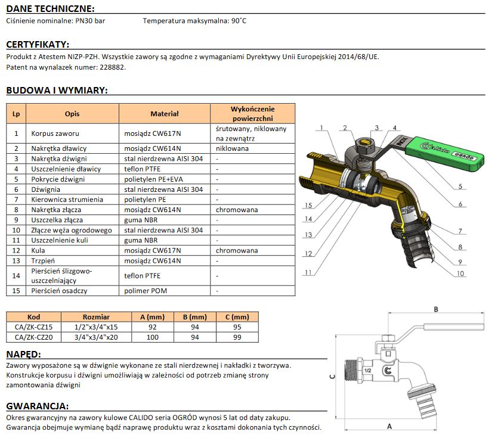
Task: Click 'Temperatura maksymalna: 90°C' text
Action: pyautogui.click(x=194, y=21)
